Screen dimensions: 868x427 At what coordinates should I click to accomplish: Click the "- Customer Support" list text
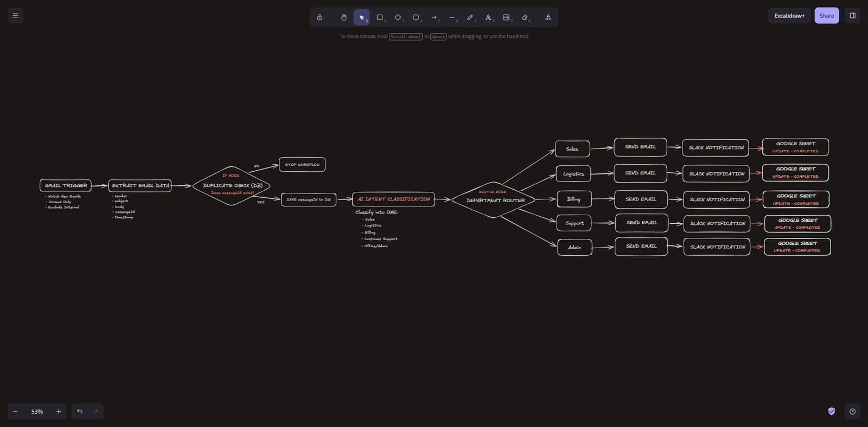[x=380, y=239]
